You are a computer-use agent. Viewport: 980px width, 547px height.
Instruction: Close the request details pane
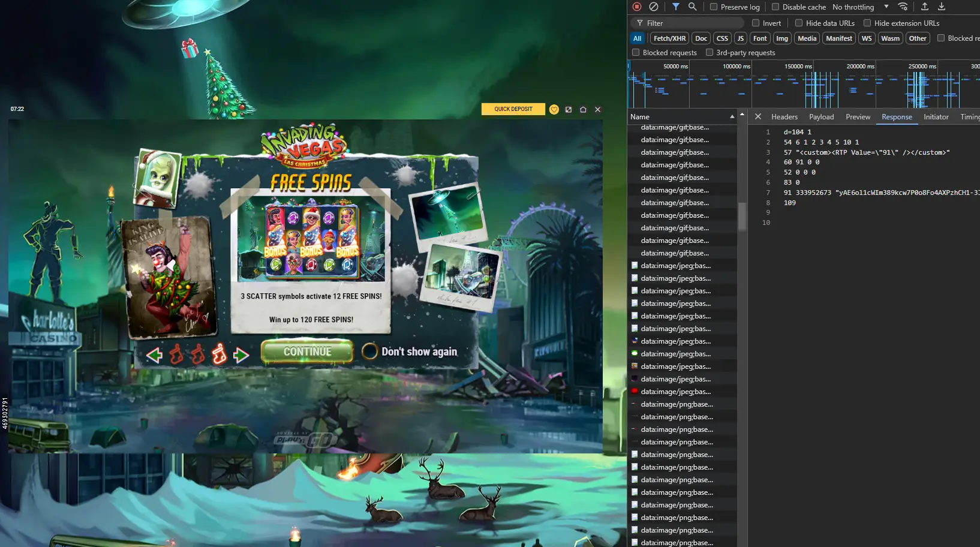[x=758, y=116]
